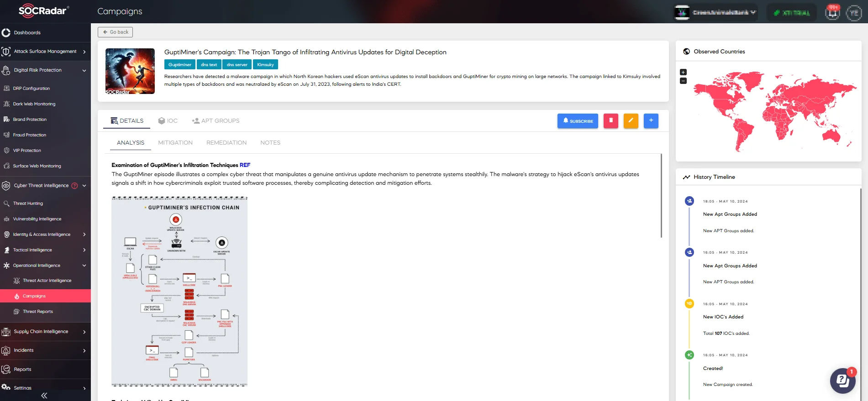Open the notifications icon in top bar
This screenshot has width=868, height=401.
833,12
